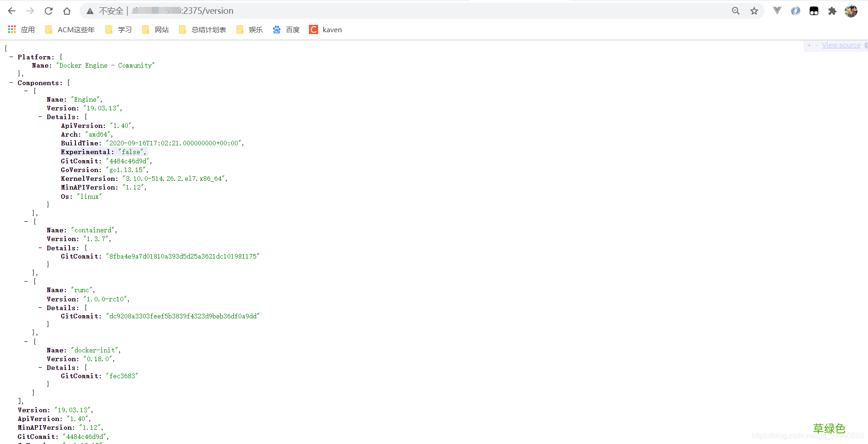
Task: Open the 百度 bookmark
Action: pos(286,30)
